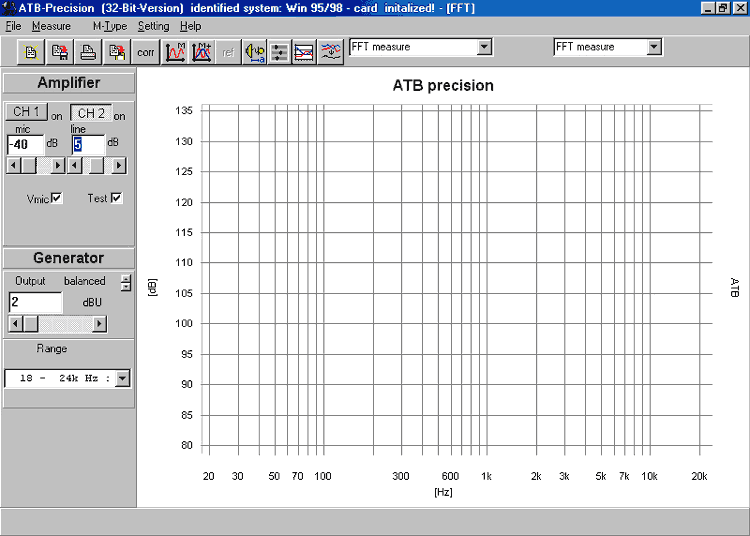Click the [Hz] axis unit label
This screenshot has height=536, width=750.
point(443,492)
